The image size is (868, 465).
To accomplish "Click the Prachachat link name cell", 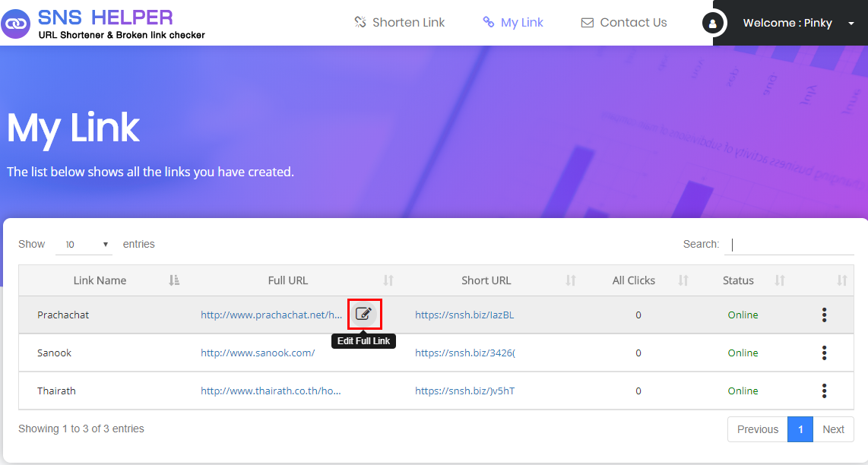I will (63, 315).
